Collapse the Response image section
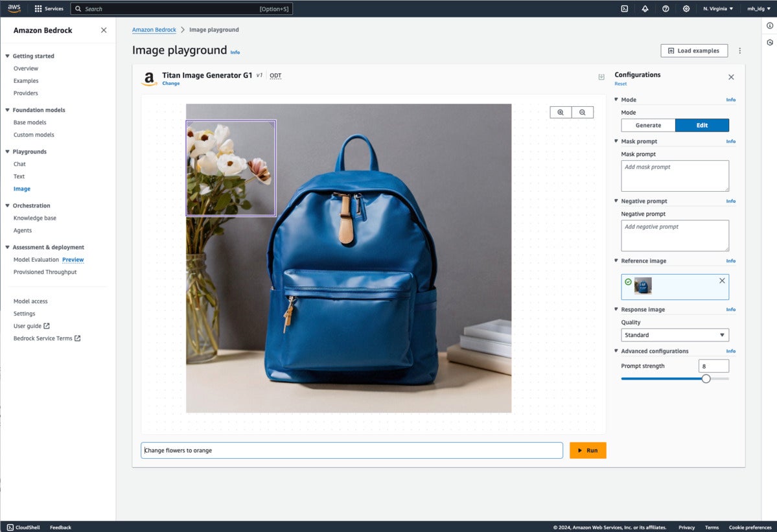Image resolution: width=777 pixels, height=532 pixels. click(x=616, y=309)
